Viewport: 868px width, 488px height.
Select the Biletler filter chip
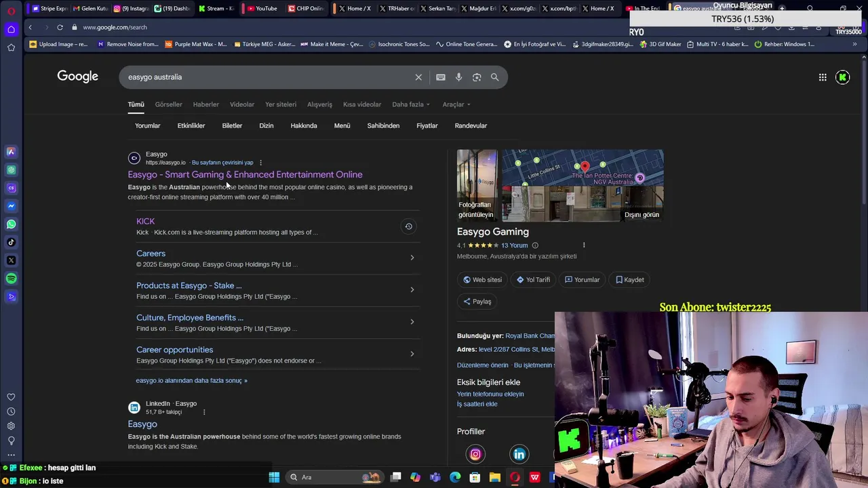tap(232, 125)
